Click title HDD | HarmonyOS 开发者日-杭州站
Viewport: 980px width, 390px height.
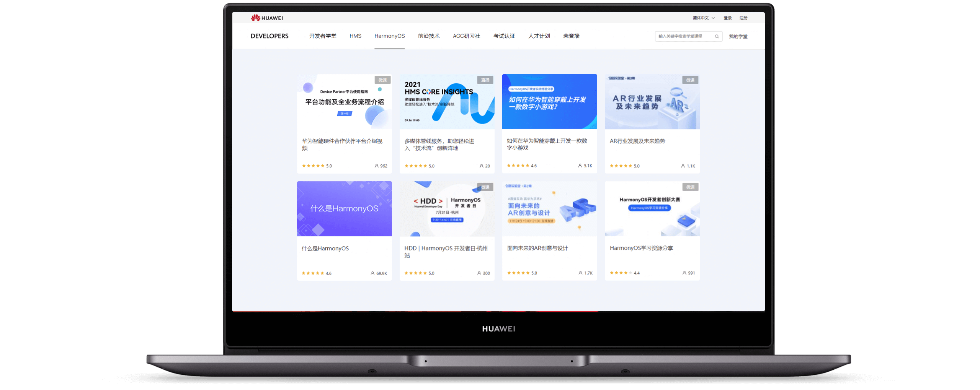coord(446,252)
